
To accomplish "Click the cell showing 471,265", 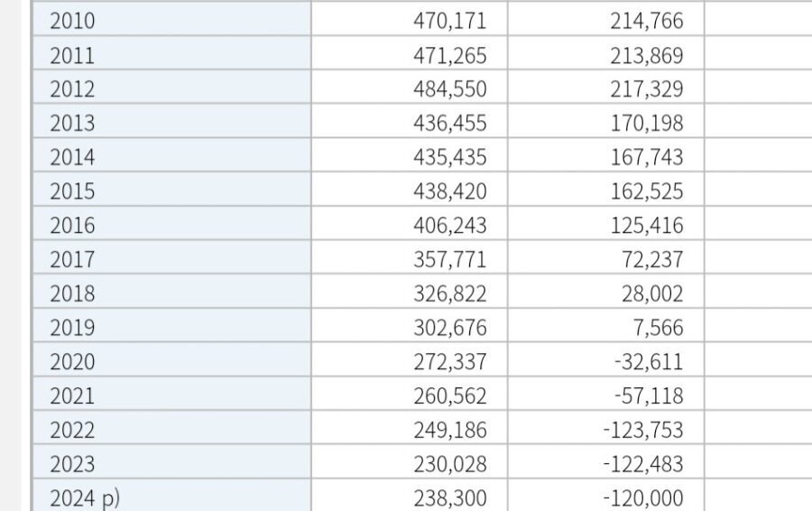I will [409, 53].
